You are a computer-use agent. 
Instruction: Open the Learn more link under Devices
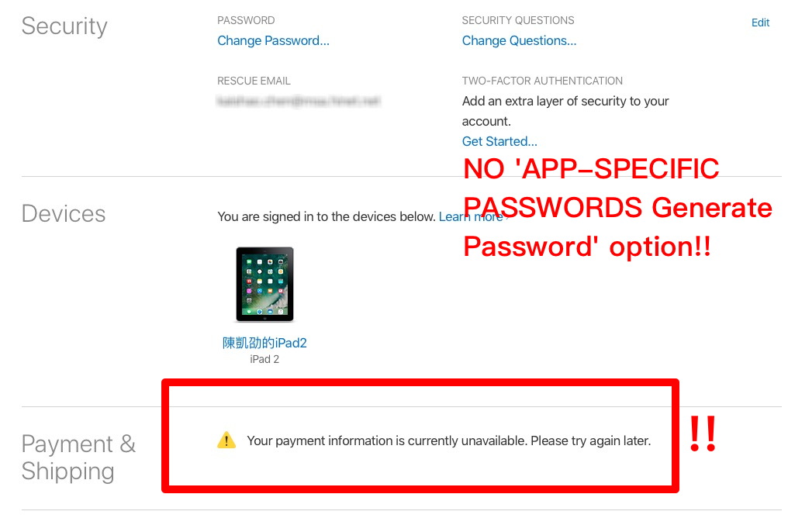click(473, 216)
